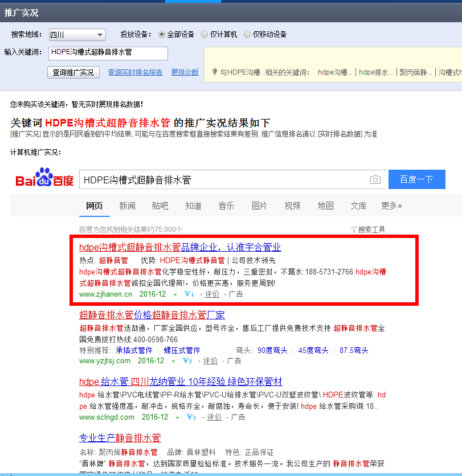Click related keyword hdpe排水...
462x476 pixels.
pyautogui.click(x=376, y=72)
